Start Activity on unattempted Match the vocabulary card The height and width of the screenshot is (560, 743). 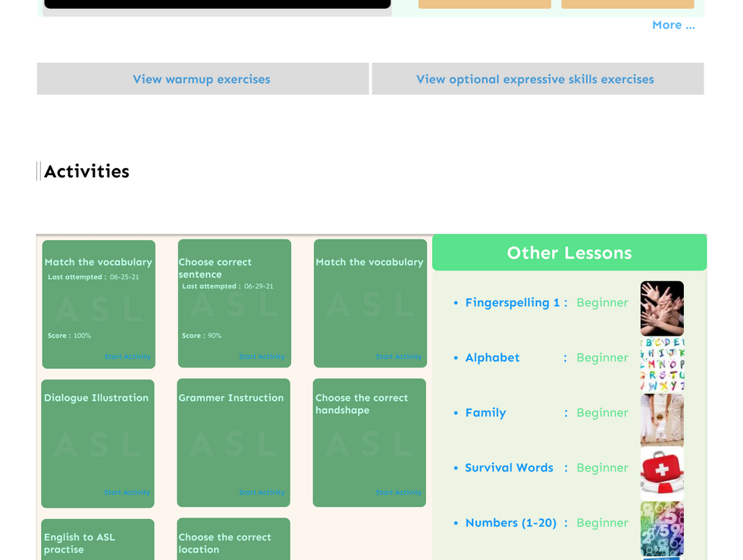[x=399, y=356]
